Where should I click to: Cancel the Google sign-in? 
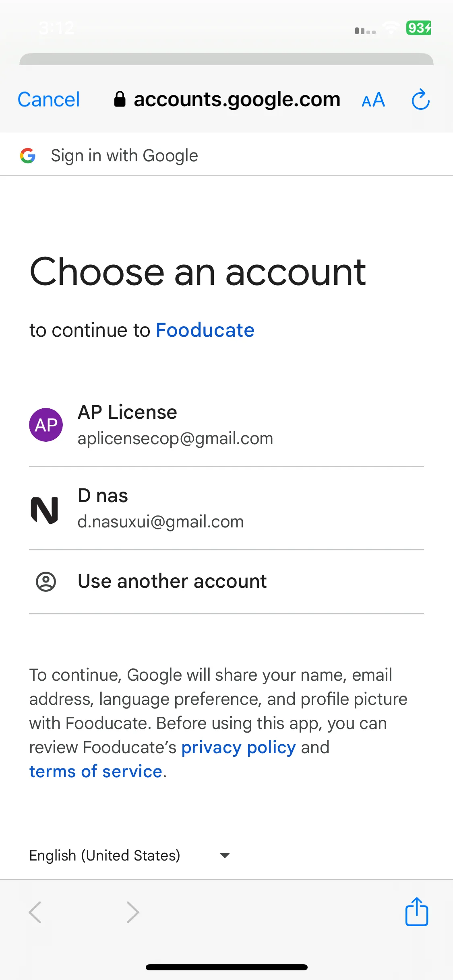[x=49, y=99]
